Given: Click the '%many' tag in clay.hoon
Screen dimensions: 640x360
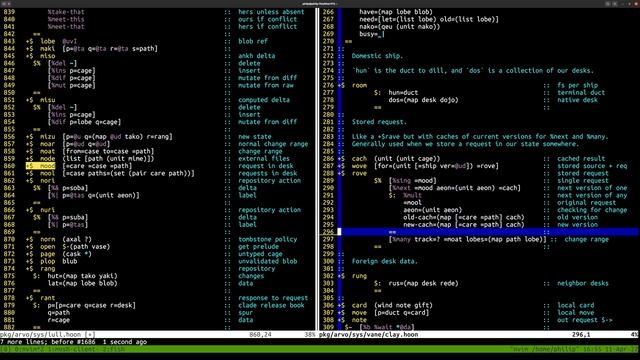Looking at the screenshot, I should tap(401, 240).
